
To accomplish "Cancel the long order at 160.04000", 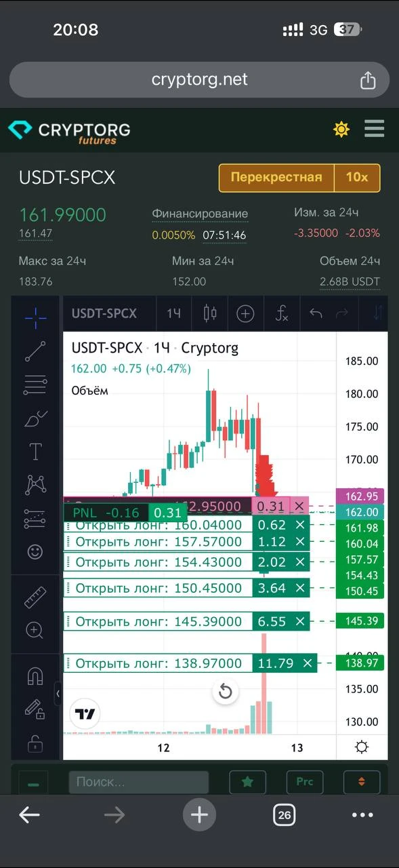I will click(300, 525).
